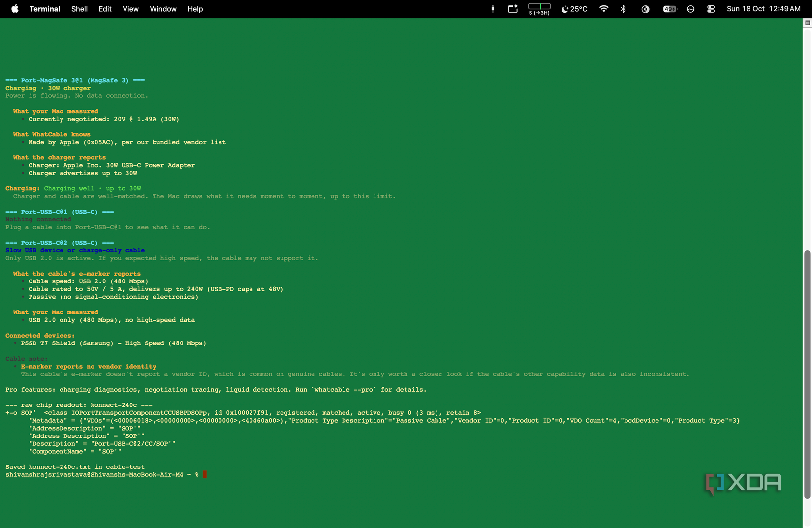Click 'Charger: Apple Inc. 30W USB-C Power Adapter'
Viewport: 812px width, 528px height.
click(111, 165)
